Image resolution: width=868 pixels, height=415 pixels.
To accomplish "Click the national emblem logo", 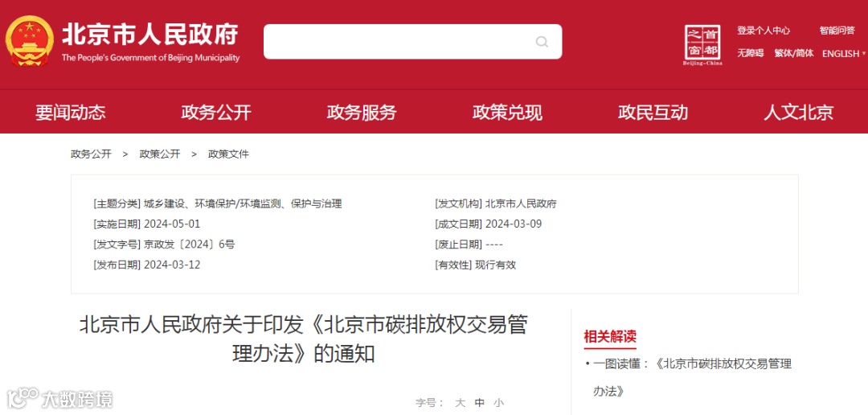I will pyautogui.click(x=30, y=42).
